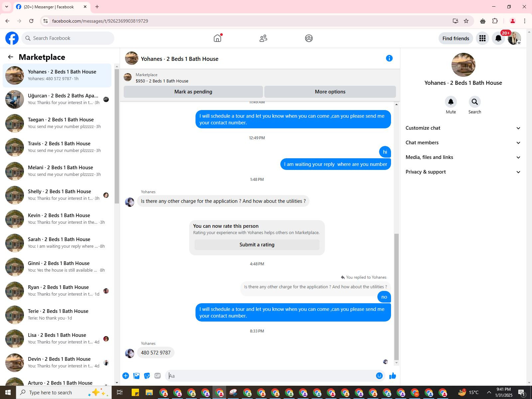This screenshot has height=399, width=532.
Task: Click the Search Facebook box
Action: [x=68, y=38]
